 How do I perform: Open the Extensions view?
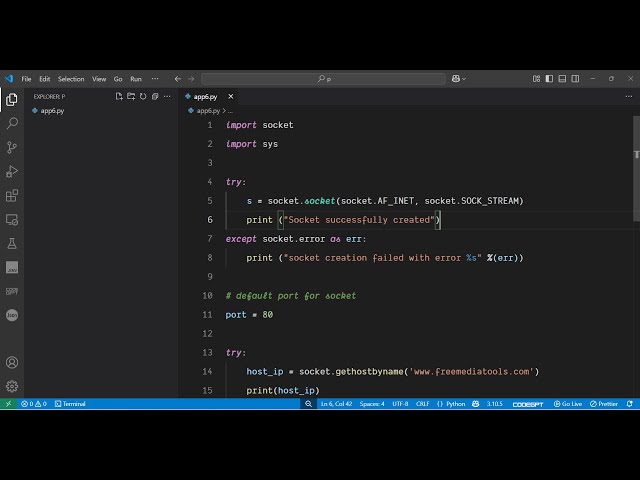[x=12, y=196]
